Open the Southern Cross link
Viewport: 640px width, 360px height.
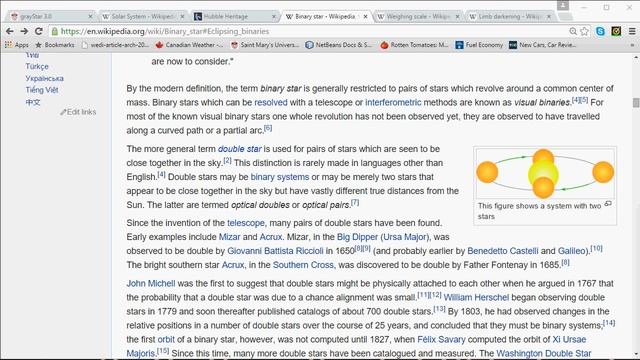pyautogui.click(x=303, y=265)
